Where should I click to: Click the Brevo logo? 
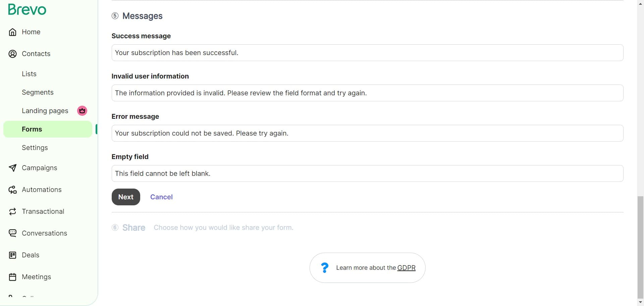pyautogui.click(x=27, y=9)
